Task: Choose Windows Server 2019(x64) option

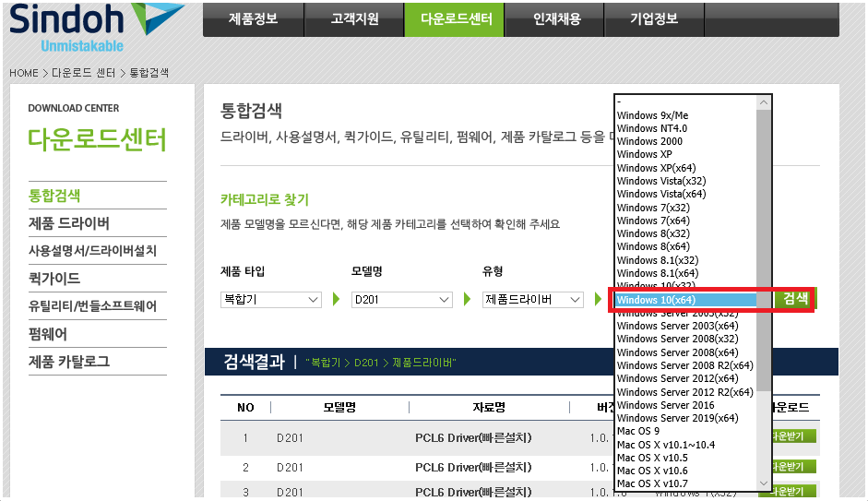Action: pos(686,419)
